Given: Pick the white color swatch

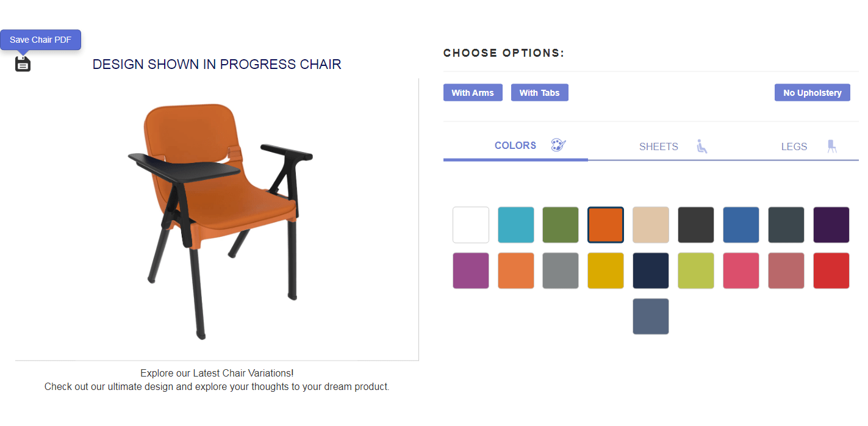Looking at the screenshot, I should click(x=471, y=225).
